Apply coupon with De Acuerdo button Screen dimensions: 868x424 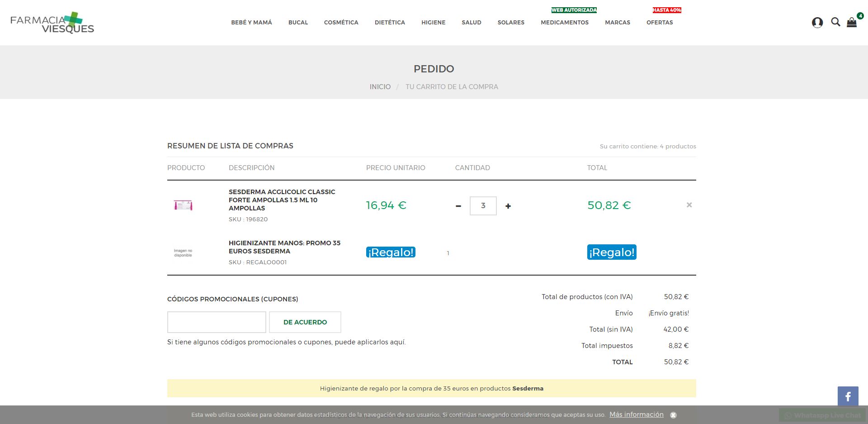click(305, 322)
